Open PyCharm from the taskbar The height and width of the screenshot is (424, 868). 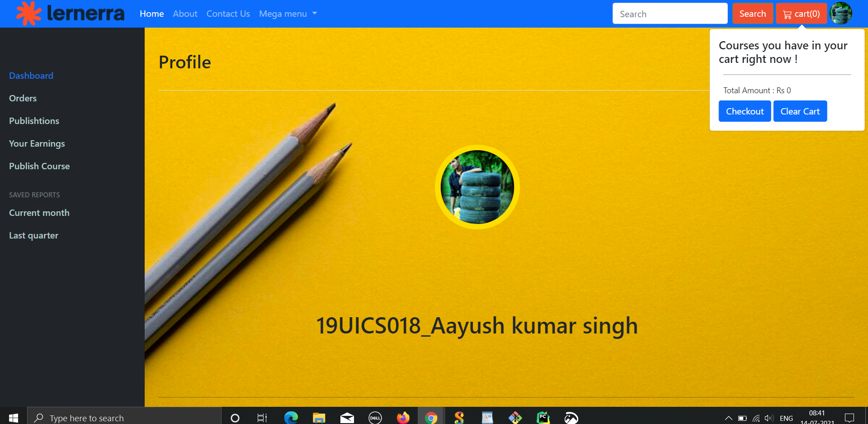[542, 417]
